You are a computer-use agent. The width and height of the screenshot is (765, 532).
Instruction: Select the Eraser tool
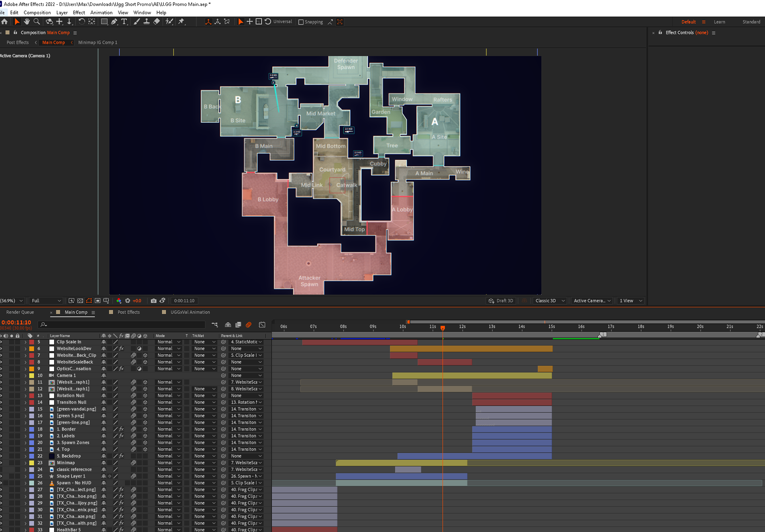point(157,22)
